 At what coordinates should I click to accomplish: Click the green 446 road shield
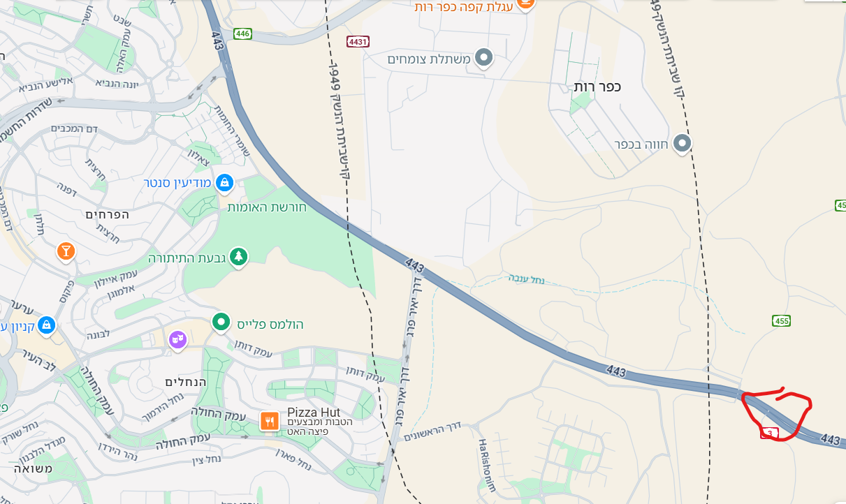click(x=242, y=34)
